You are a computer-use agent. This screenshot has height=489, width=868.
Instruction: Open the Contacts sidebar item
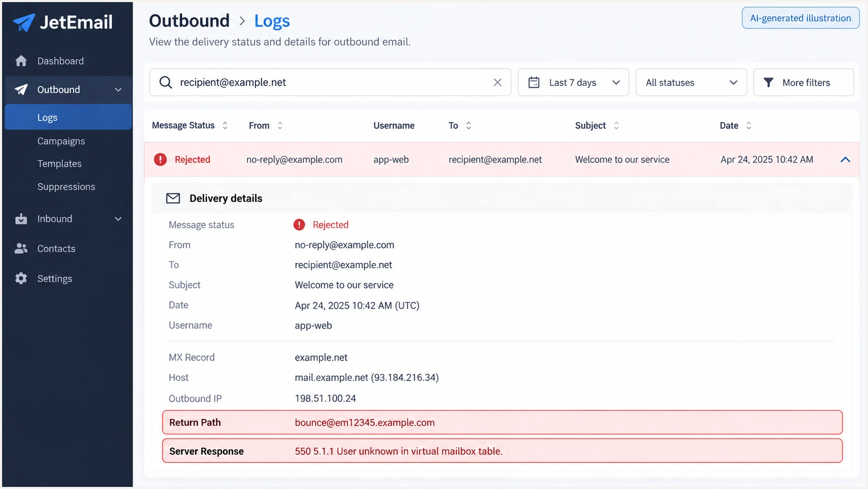[56, 248]
